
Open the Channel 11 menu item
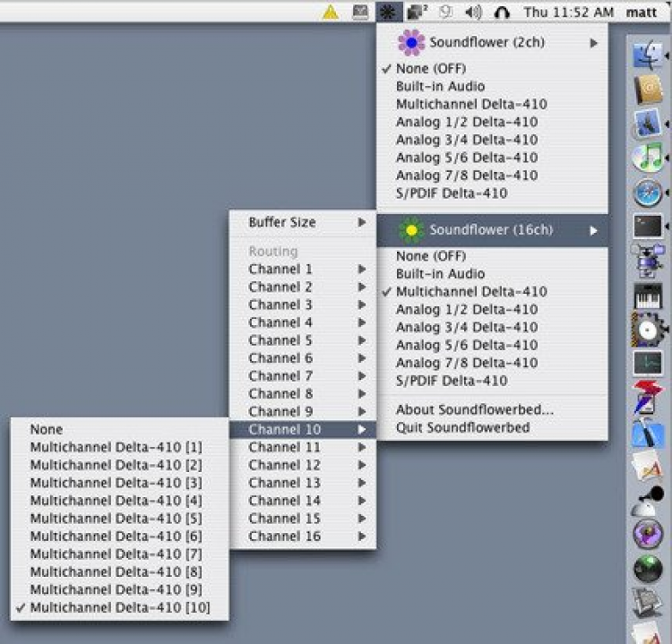(x=303, y=447)
